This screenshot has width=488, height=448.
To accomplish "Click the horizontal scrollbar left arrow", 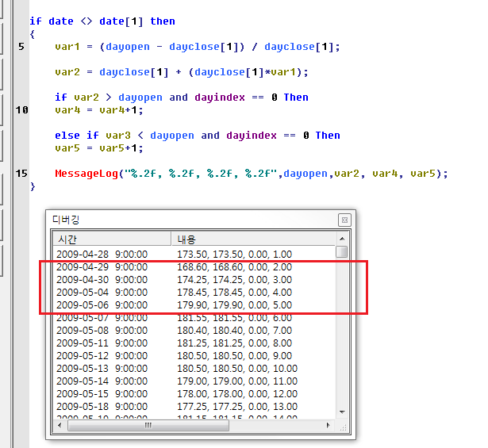I will (x=60, y=426).
